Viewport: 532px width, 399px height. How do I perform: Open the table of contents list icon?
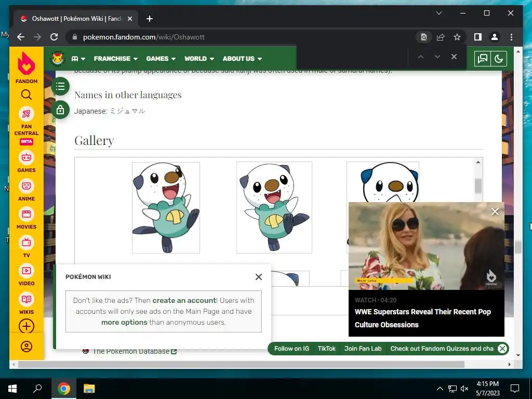[x=60, y=86]
